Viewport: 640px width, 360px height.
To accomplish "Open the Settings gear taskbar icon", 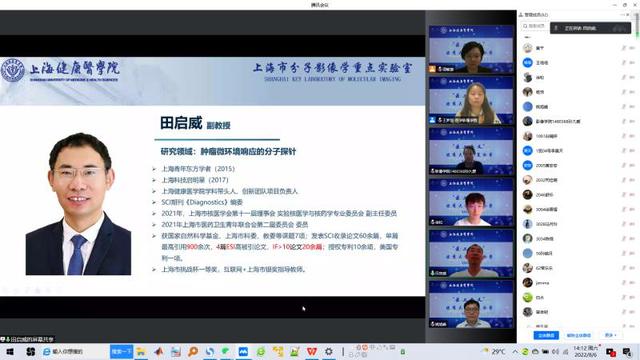I will [x=329, y=351].
